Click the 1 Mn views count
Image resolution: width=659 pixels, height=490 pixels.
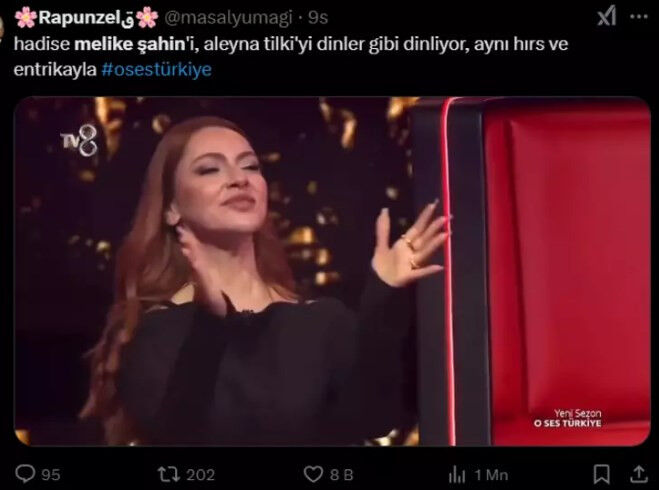(491, 475)
